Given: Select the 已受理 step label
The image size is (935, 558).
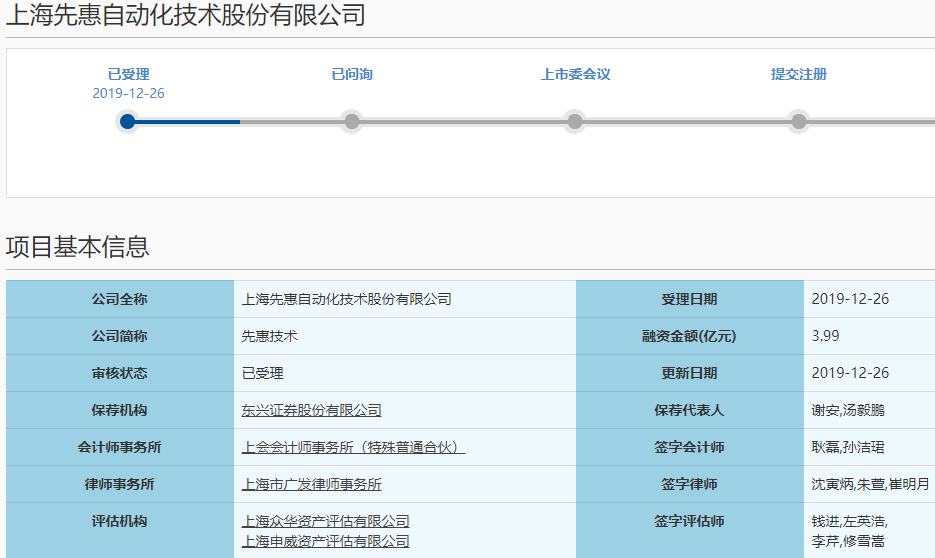Looking at the screenshot, I should tap(128, 74).
